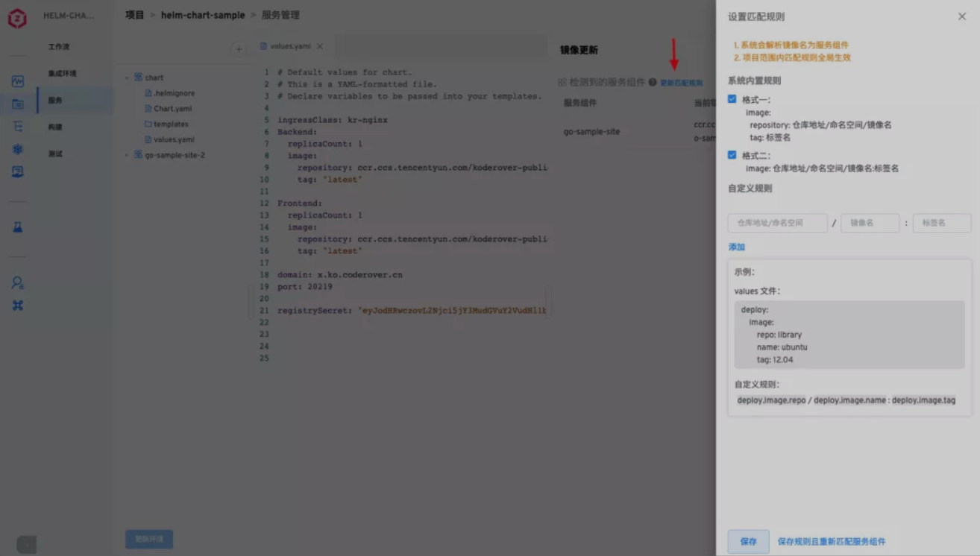
Task: Click the 'tag: 12.04' example line
Action: pyautogui.click(x=775, y=360)
